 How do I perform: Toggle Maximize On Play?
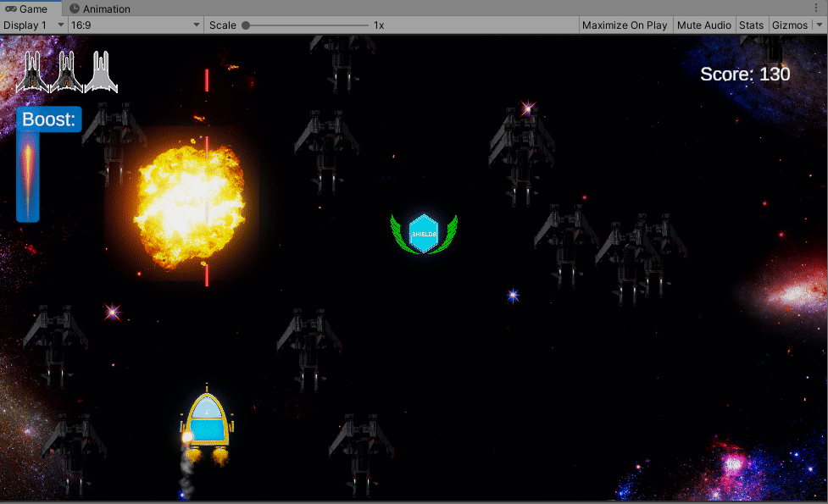coord(625,25)
